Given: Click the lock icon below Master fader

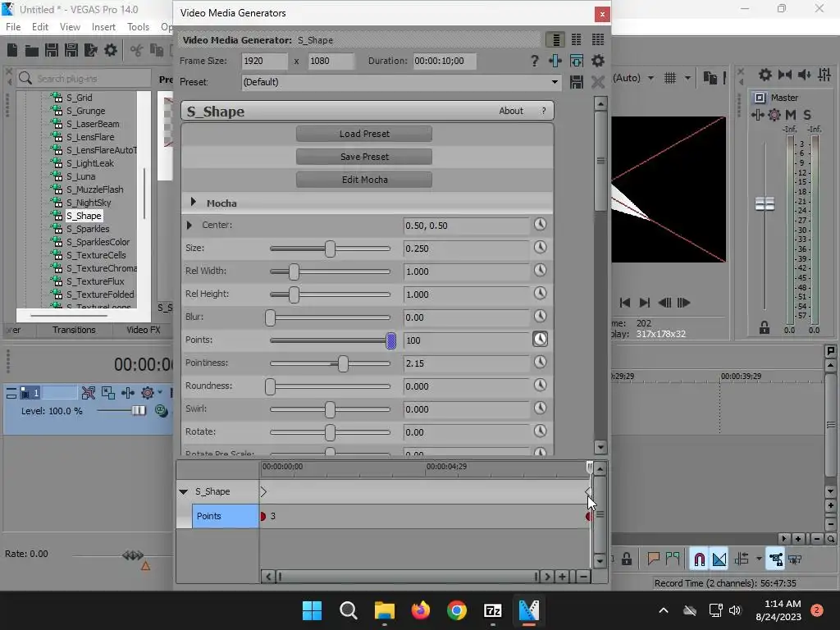Looking at the screenshot, I should pos(765,328).
